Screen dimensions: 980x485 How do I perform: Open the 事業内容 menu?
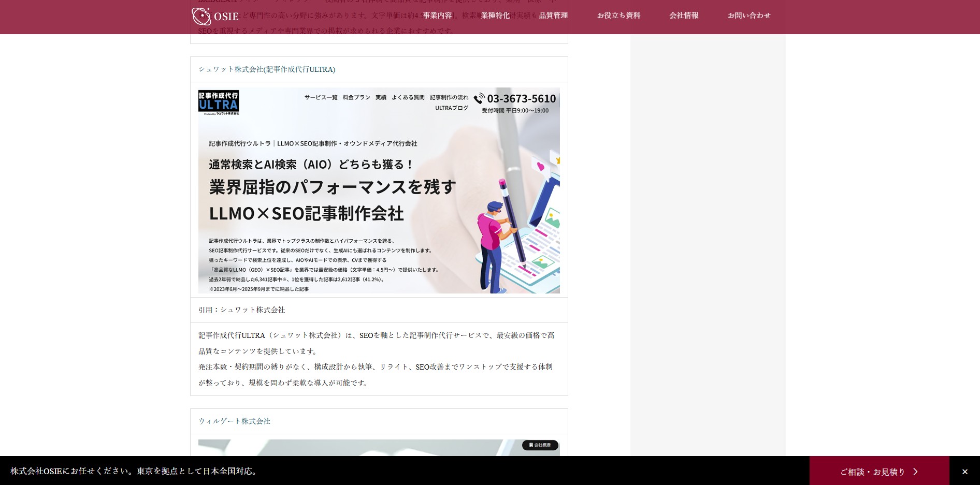click(438, 16)
